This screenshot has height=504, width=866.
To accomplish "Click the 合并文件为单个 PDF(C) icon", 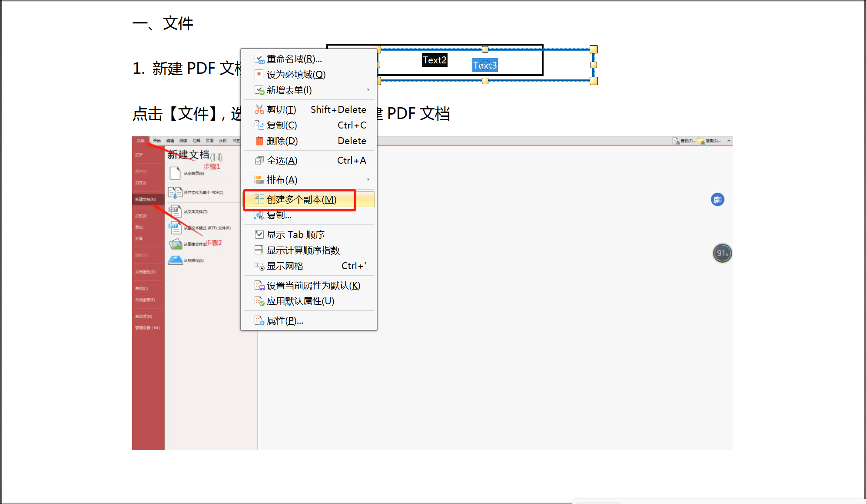I will tap(176, 192).
